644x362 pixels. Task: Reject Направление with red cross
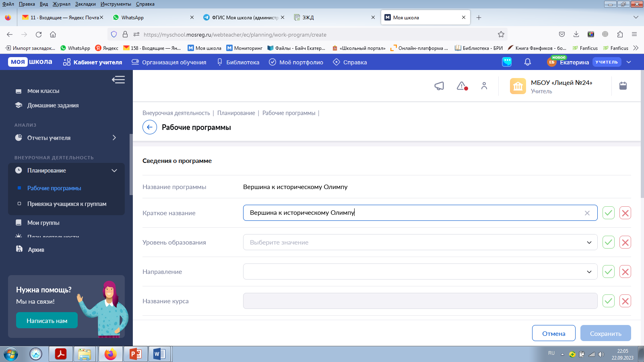pos(625,271)
